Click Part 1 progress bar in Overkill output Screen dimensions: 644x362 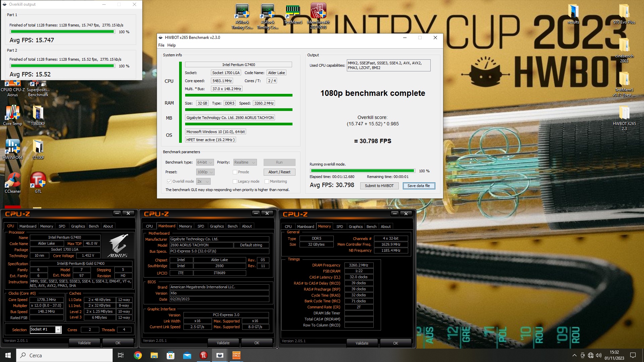(x=62, y=32)
